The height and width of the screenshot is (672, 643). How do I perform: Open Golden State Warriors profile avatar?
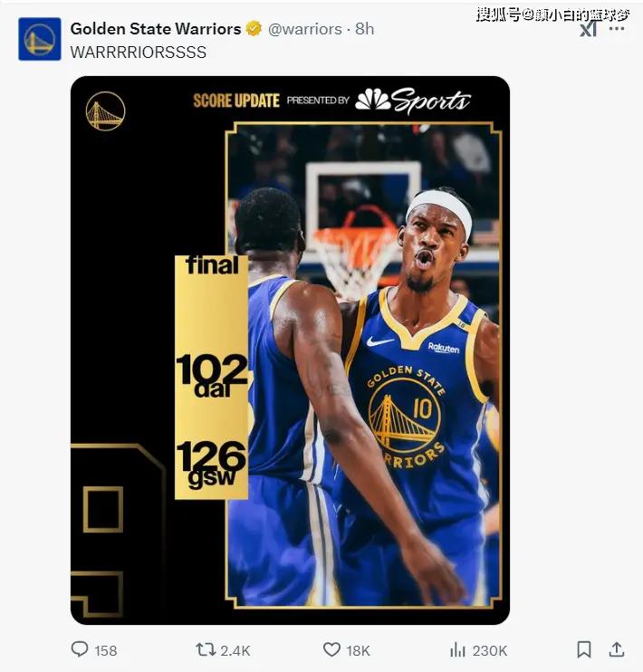pyautogui.click(x=40, y=39)
